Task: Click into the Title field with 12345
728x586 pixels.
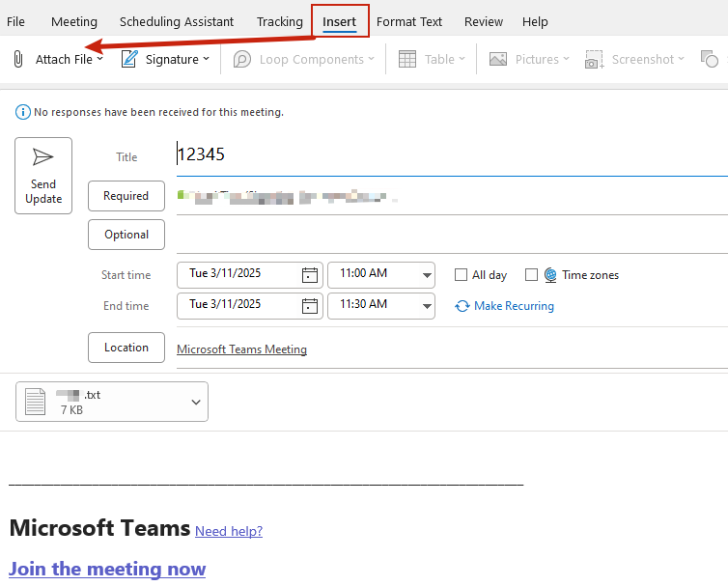Action: 452,154
